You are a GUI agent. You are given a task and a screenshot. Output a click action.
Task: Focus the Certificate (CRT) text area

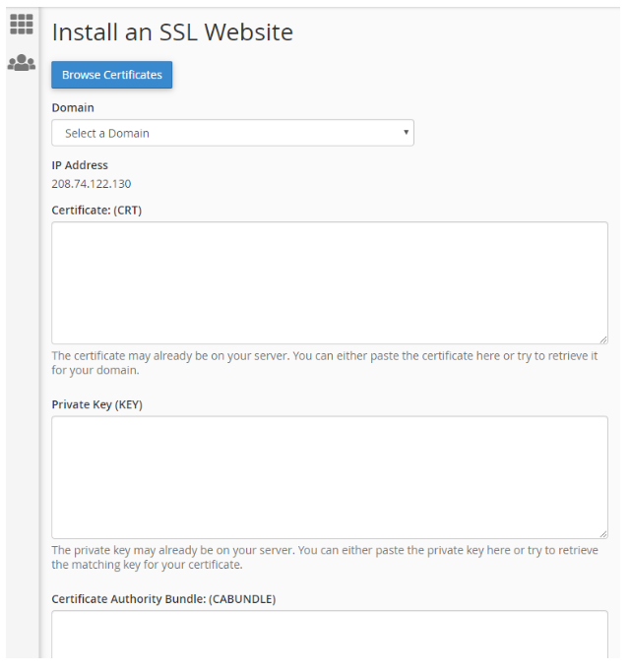(330, 282)
